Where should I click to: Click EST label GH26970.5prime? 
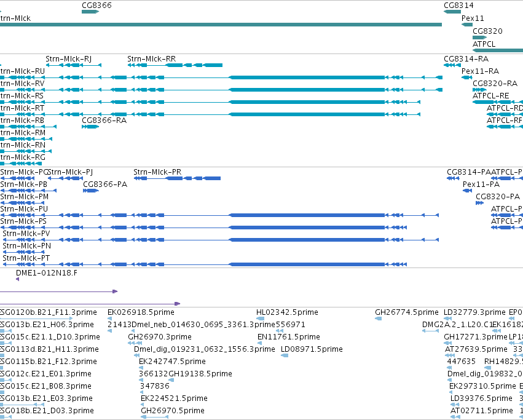[x=173, y=411]
